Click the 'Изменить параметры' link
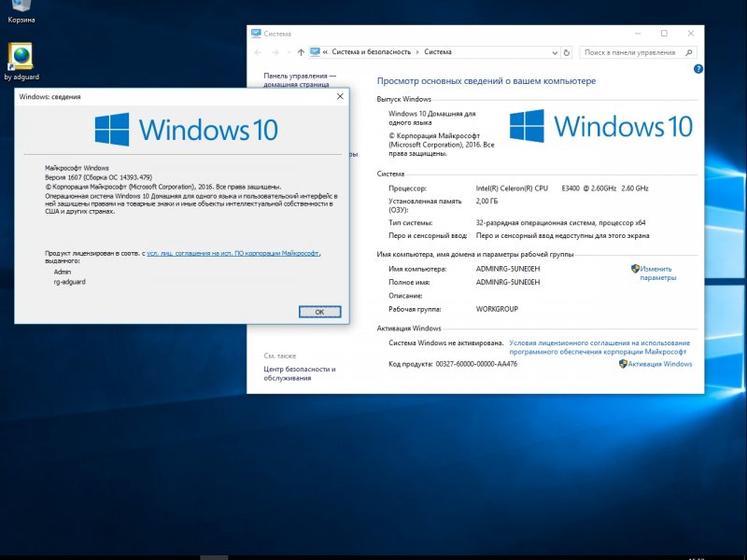The width and height of the screenshot is (747, 560). click(x=658, y=273)
